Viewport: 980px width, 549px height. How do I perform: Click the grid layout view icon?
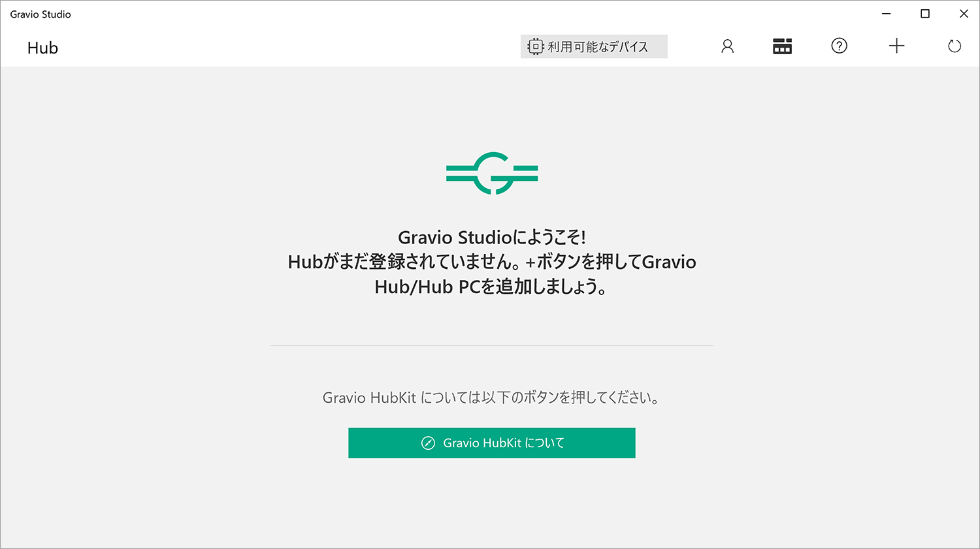click(782, 46)
